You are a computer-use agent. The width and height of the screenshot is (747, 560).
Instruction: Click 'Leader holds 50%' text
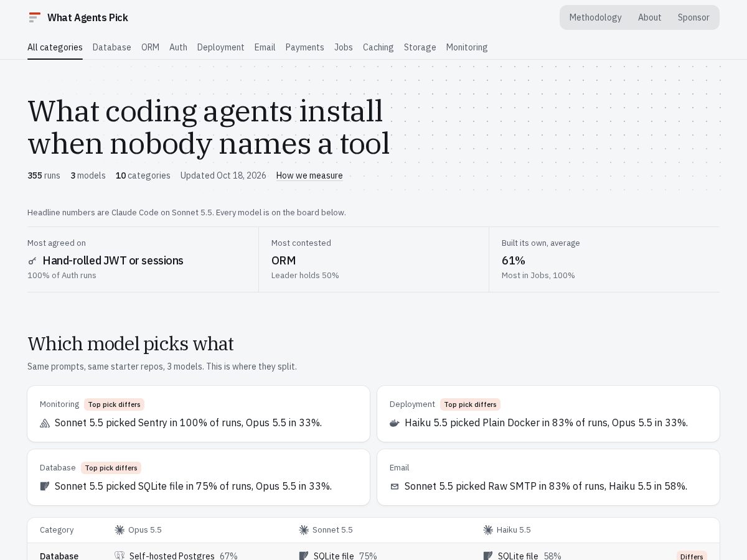(305, 276)
